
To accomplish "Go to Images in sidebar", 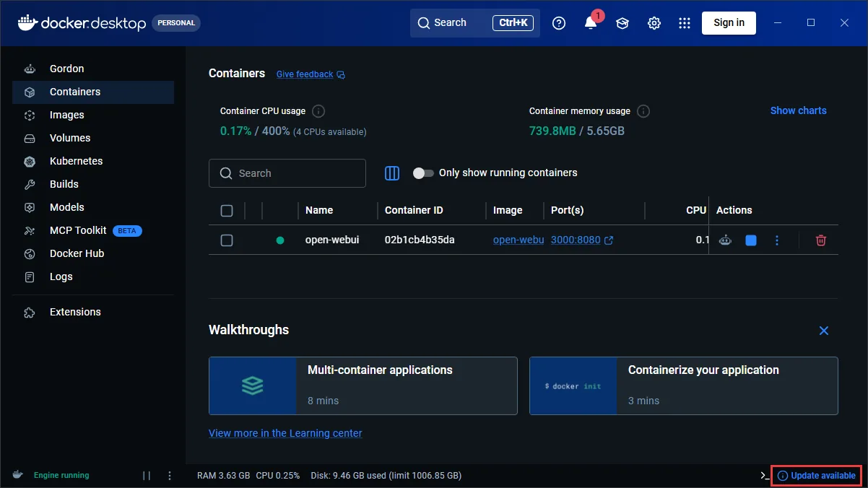I will 93,115.
